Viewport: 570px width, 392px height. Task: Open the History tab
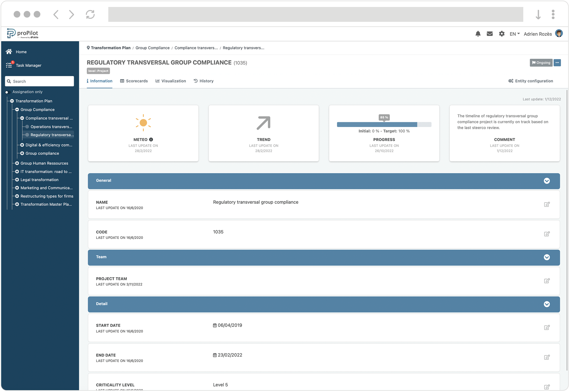(x=204, y=81)
